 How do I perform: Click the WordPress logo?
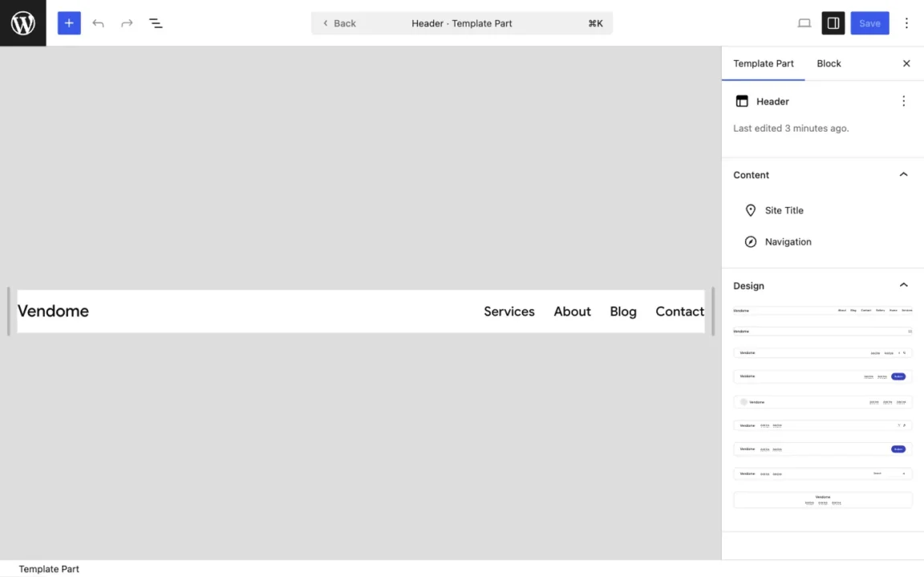(x=22, y=22)
